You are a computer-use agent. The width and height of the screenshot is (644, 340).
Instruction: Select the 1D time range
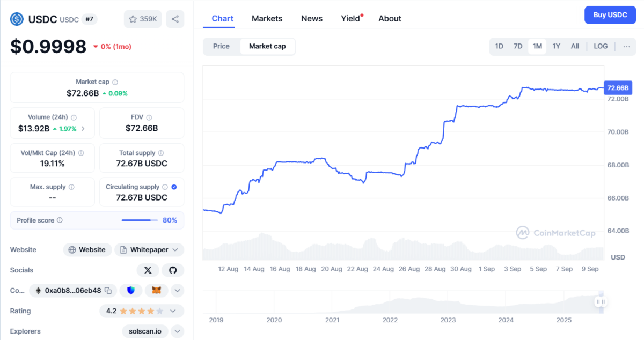coord(499,46)
